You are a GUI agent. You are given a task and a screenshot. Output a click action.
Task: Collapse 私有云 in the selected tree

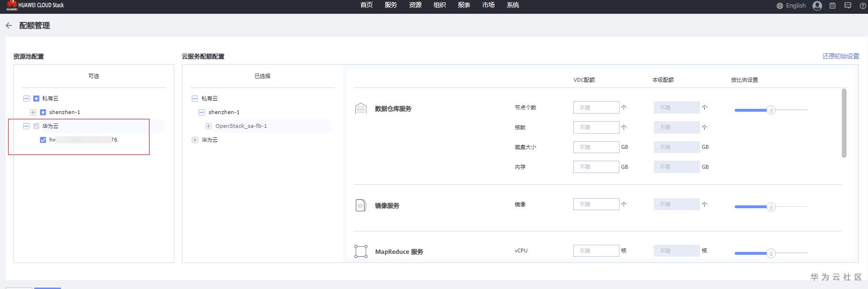194,98
